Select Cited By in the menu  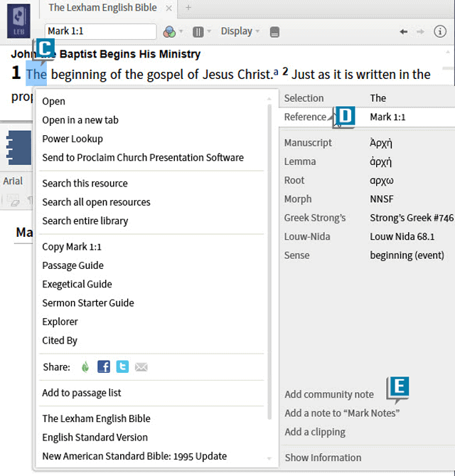[x=60, y=341]
